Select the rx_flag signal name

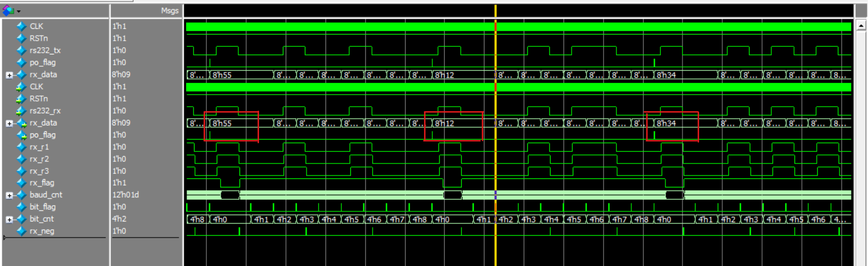click(42, 183)
